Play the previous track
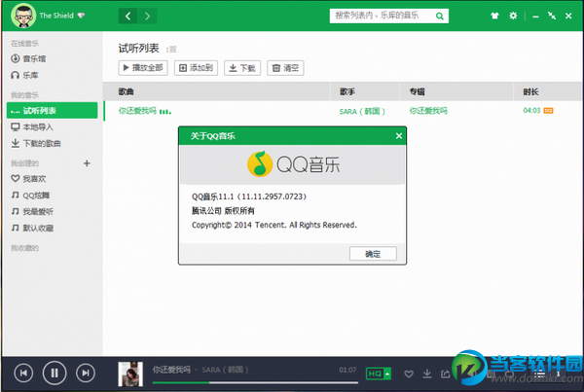Viewport: 584px width, 392px height. pos(23,373)
